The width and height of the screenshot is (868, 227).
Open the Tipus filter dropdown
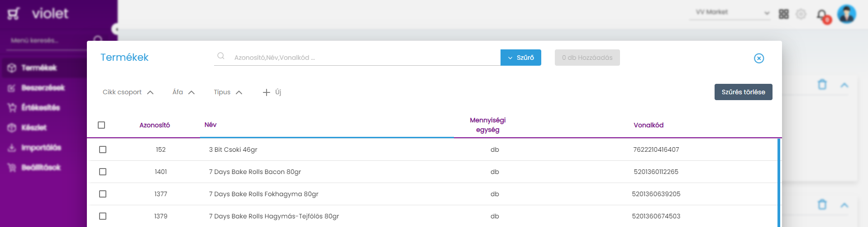click(228, 92)
